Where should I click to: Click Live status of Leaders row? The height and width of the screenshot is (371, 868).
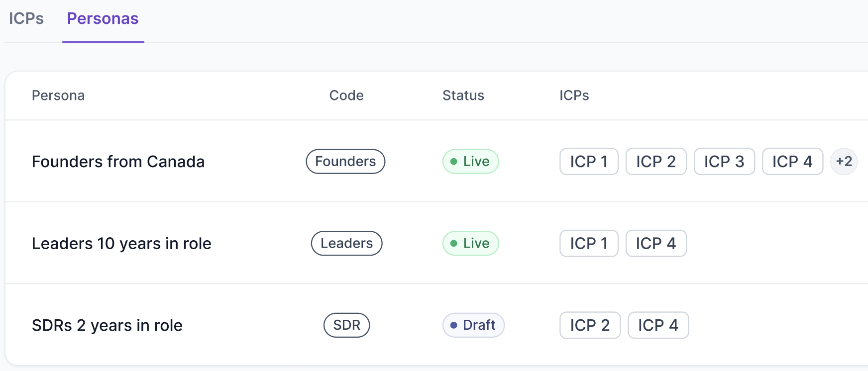coord(470,244)
